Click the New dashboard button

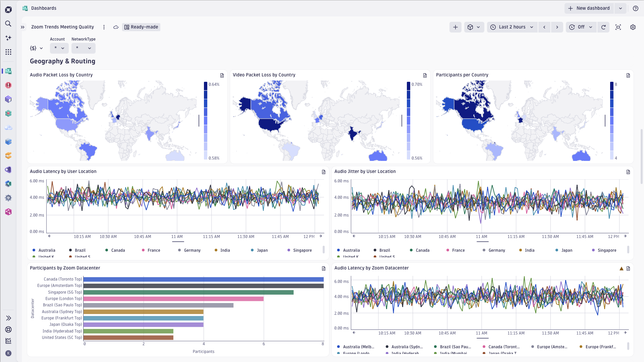click(589, 8)
